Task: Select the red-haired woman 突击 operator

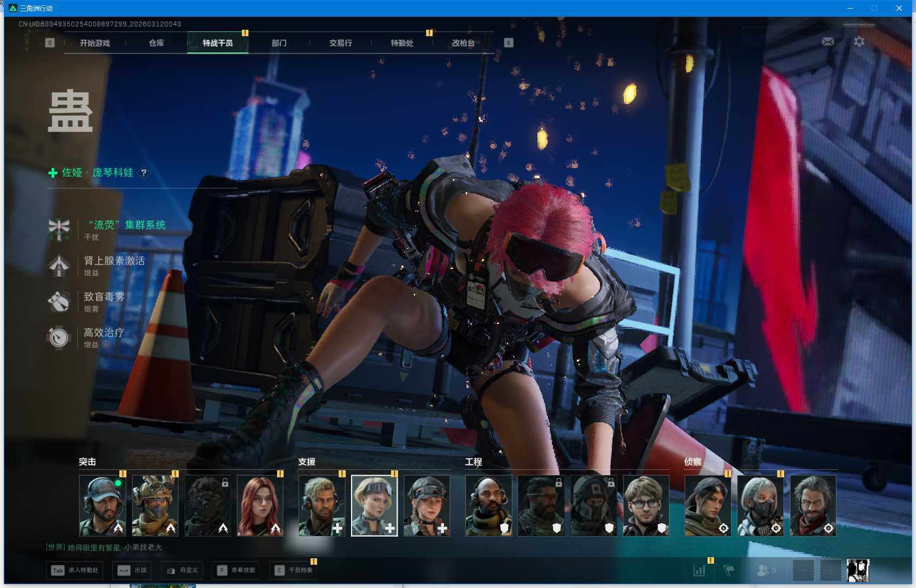Action: click(260, 505)
